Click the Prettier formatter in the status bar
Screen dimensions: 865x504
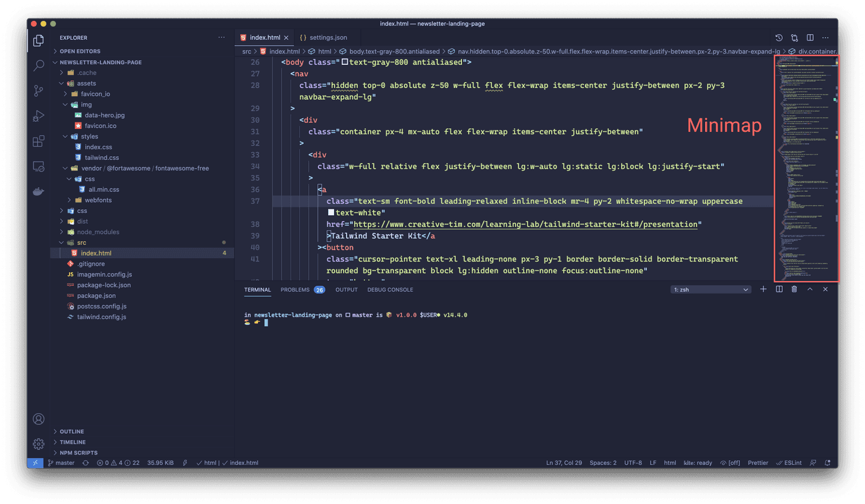tap(757, 462)
